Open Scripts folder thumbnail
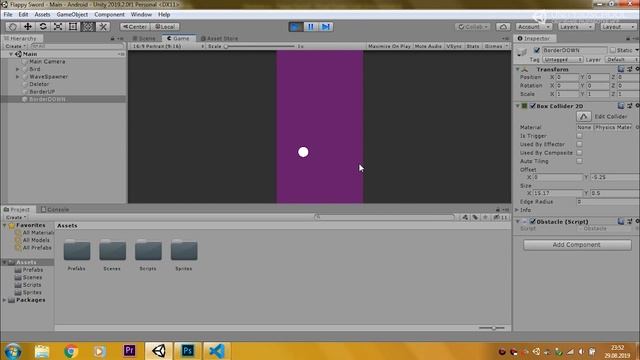 click(x=148, y=250)
